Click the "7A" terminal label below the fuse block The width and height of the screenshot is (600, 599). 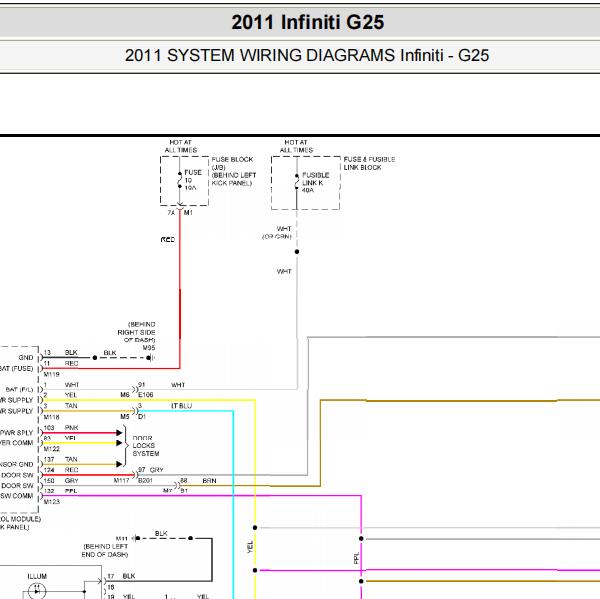tap(171, 212)
